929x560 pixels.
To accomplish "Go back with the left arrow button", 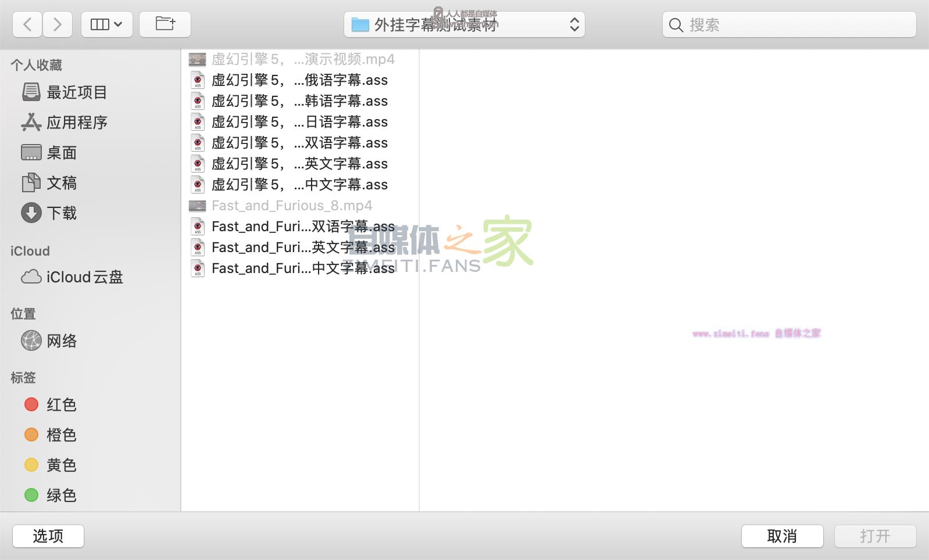I will click(x=27, y=24).
